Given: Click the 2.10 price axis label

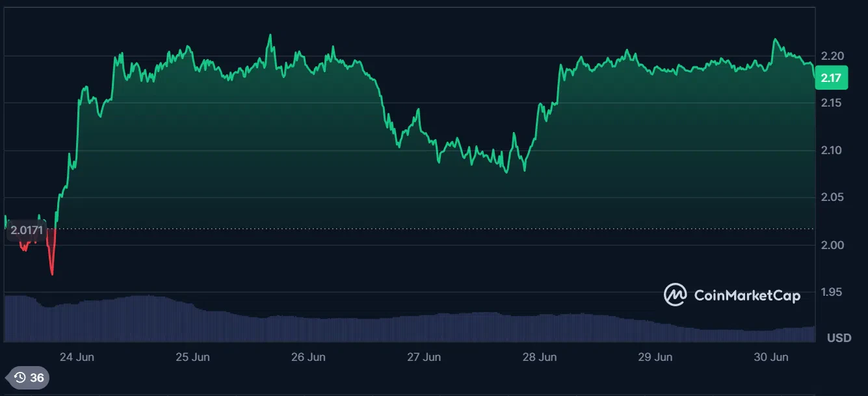Looking at the screenshot, I should (832, 150).
